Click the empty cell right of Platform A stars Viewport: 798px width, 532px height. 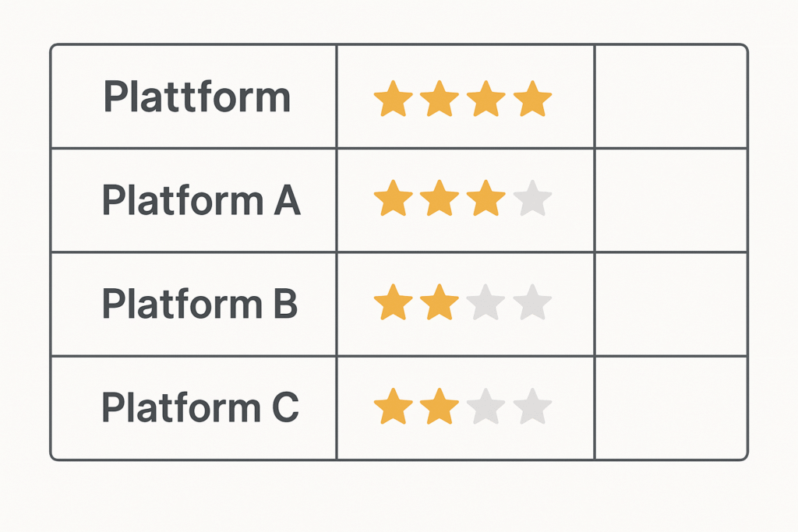tap(670, 200)
